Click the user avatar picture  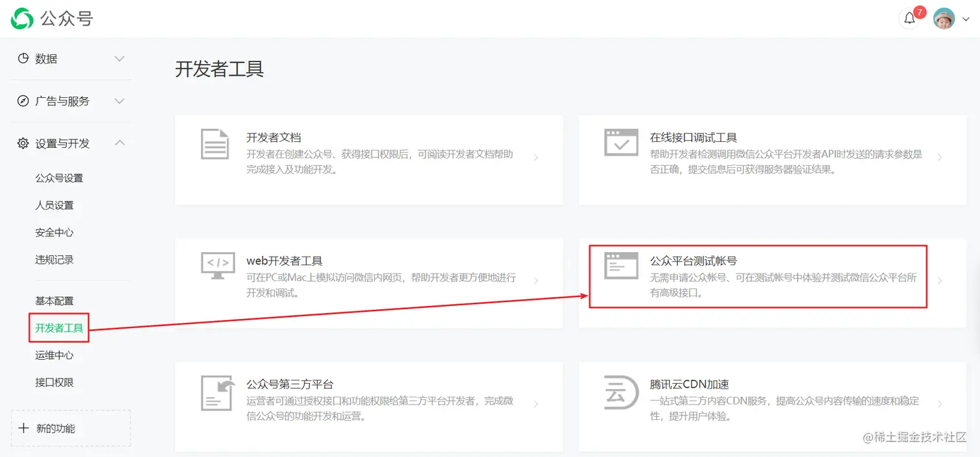point(944,18)
